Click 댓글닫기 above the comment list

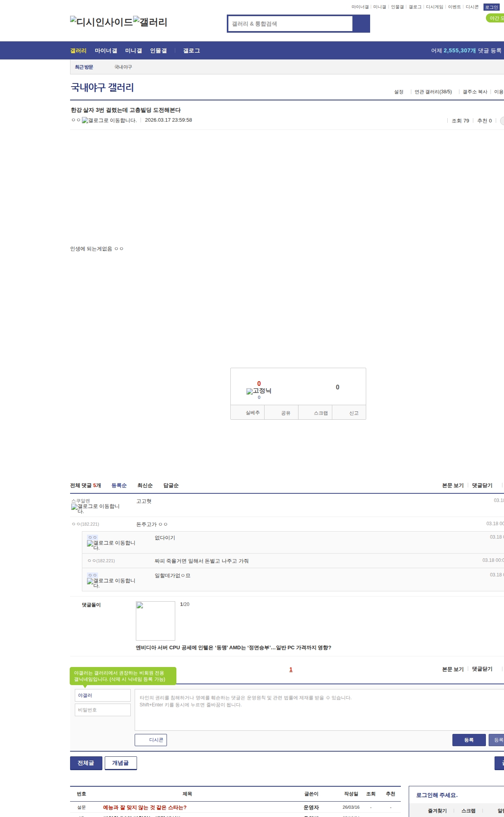coord(482,485)
